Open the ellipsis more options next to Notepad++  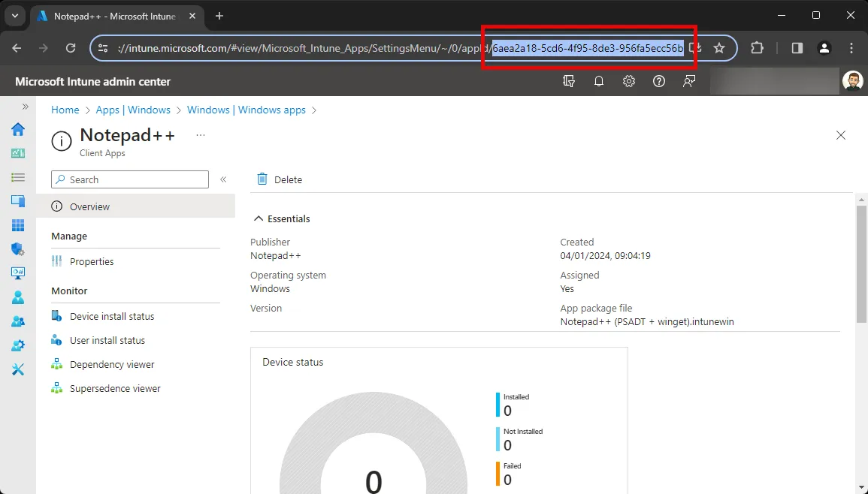201,135
